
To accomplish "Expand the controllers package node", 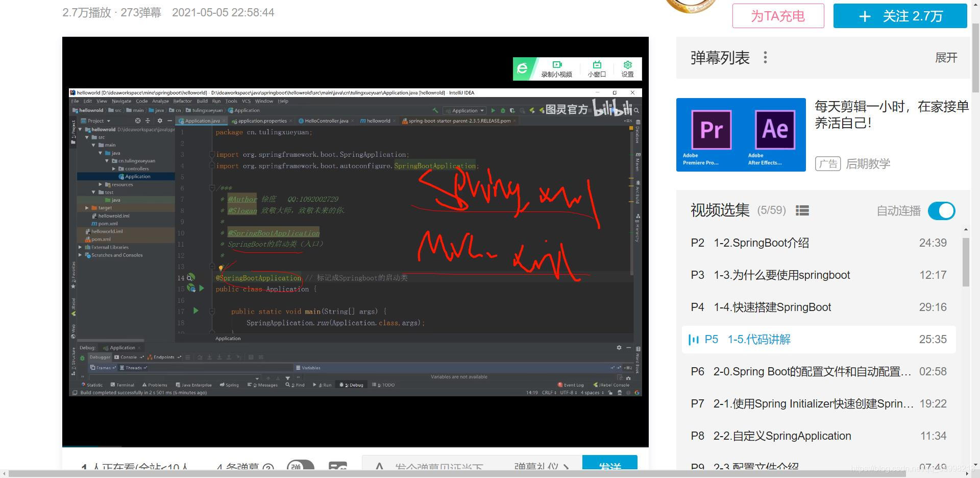I will point(114,169).
